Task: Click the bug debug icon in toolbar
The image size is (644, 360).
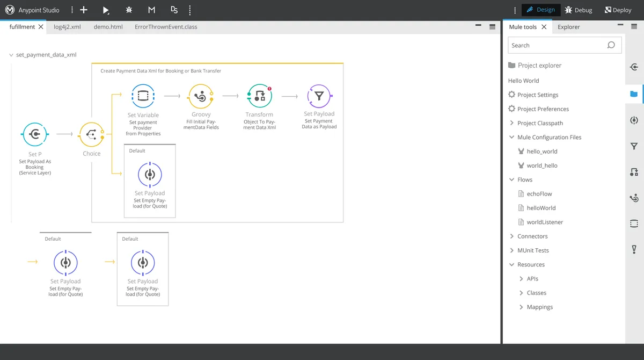Action: coord(129,10)
